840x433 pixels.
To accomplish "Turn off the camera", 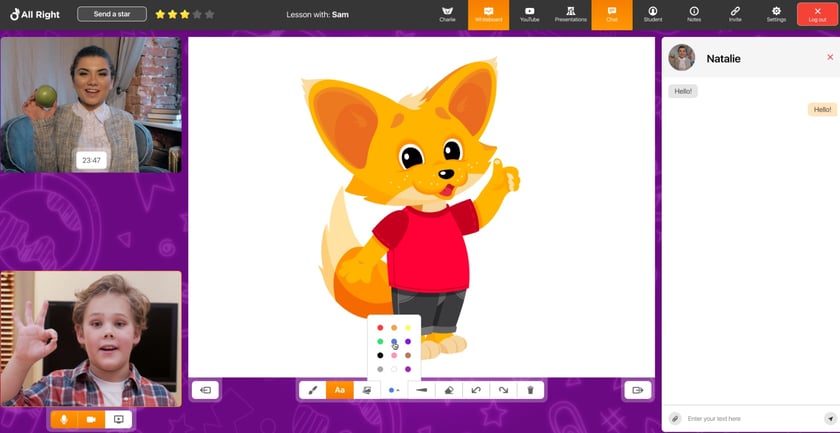I will tap(91, 420).
